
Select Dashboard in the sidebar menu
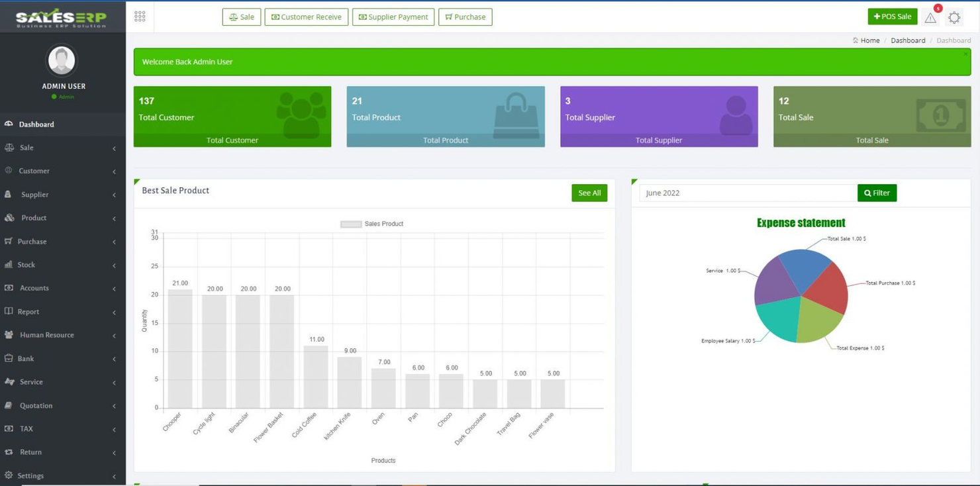coord(36,124)
